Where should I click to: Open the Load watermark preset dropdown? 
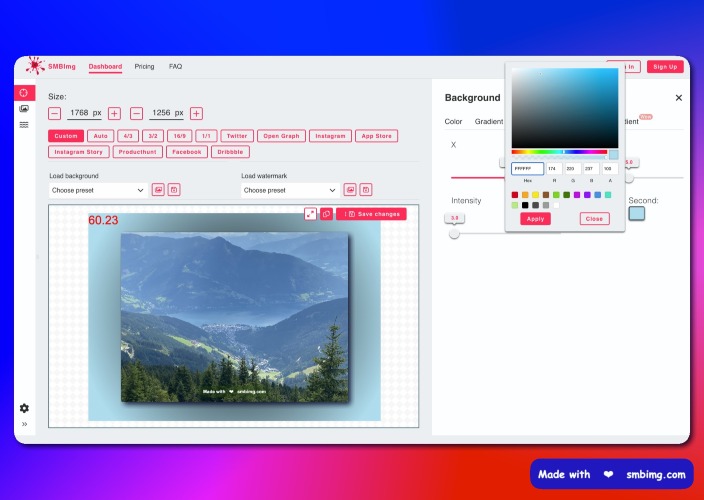pyautogui.click(x=290, y=190)
